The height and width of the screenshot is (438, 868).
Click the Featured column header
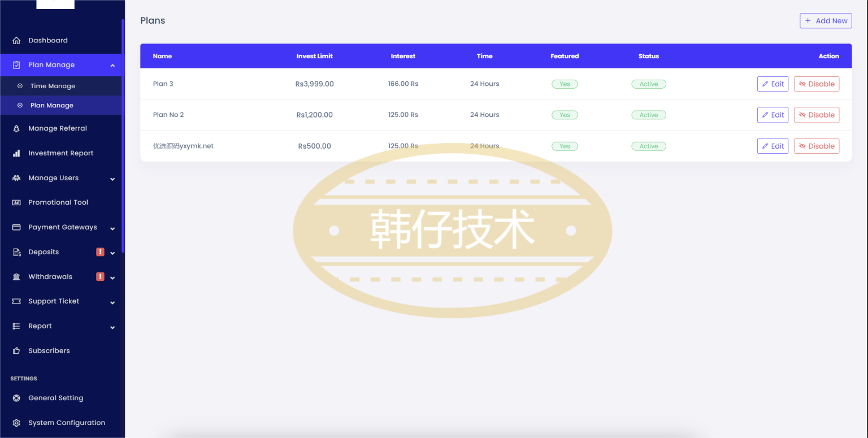tap(565, 56)
